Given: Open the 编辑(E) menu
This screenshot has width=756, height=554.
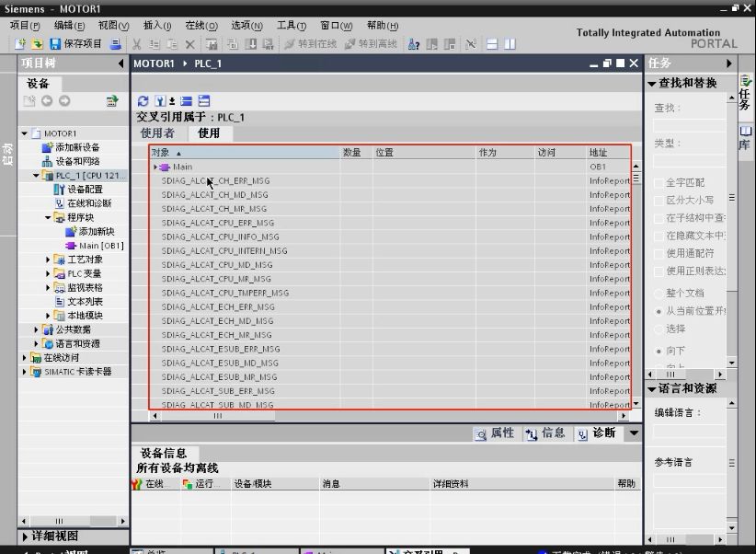Looking at the screenshot, I should click(69, 25).
